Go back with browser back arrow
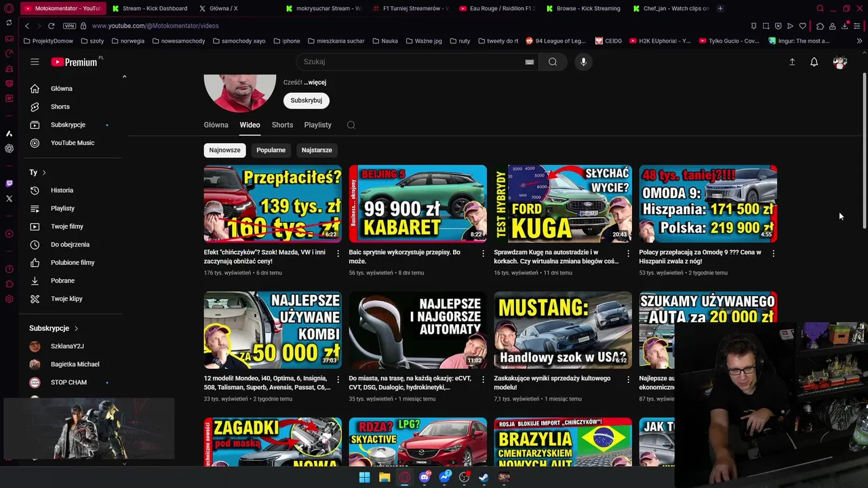This screenshot has height=488, width=868. tap(27, 26)
